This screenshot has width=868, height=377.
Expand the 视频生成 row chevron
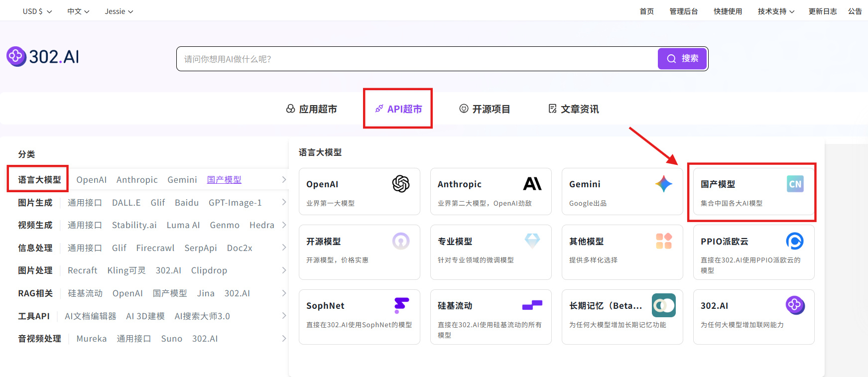pyautogui.click(x=284, y=225)
